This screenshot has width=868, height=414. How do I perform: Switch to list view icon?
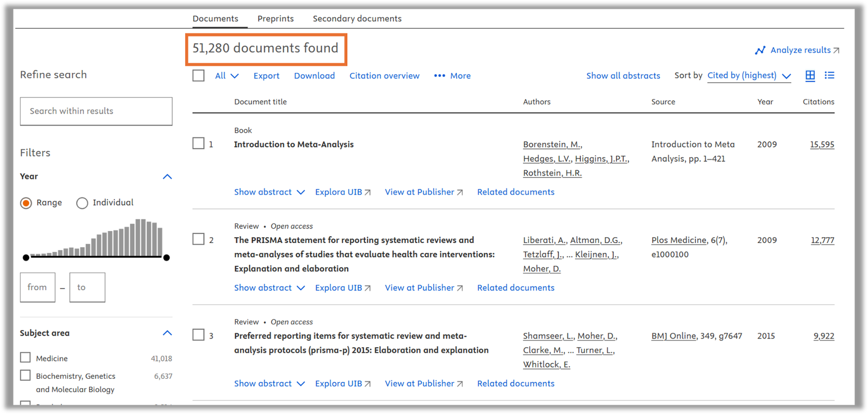coord(829,75)
